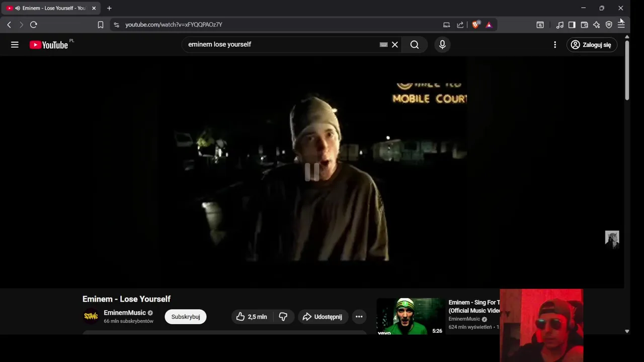Clear the search box text
The image size is (644, 362).
coord(395,45)
